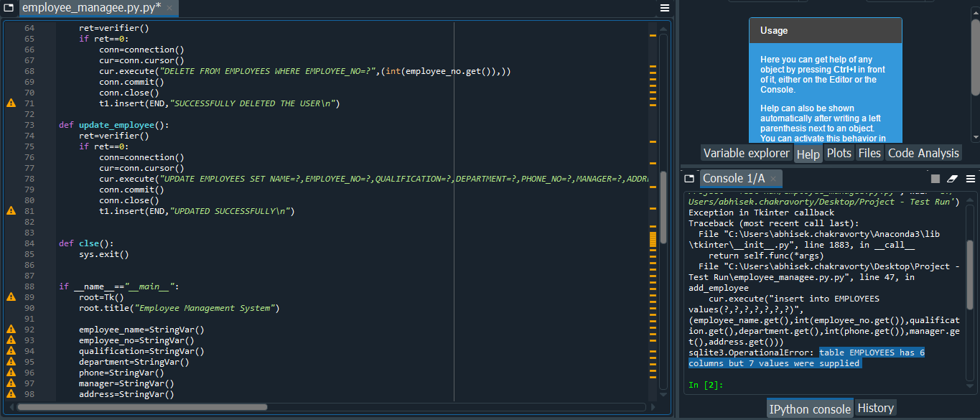980x420 pixels.
Task: Click the warning icon on line 95
Action: point(11,362)
